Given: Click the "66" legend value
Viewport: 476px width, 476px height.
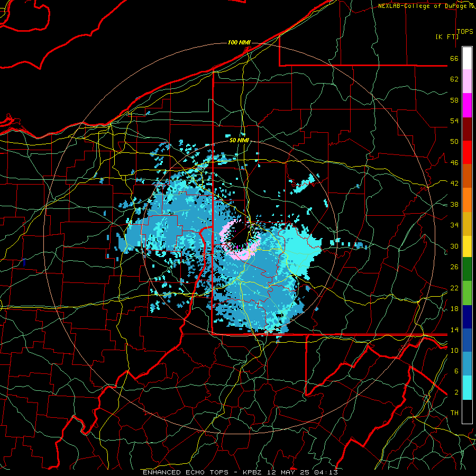Looking at the screenshot, I should pos(454,58).
